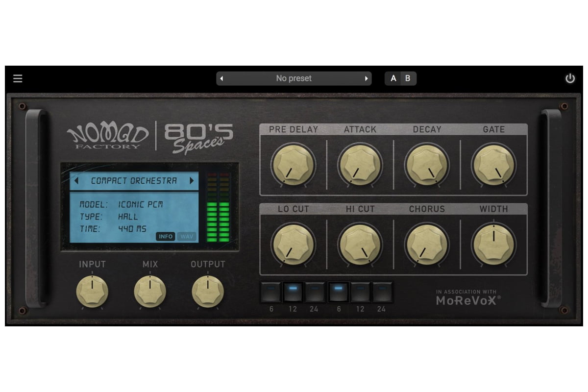588x392 pixels.
Task: Click the Gate knob
Action: pos(493,165)
